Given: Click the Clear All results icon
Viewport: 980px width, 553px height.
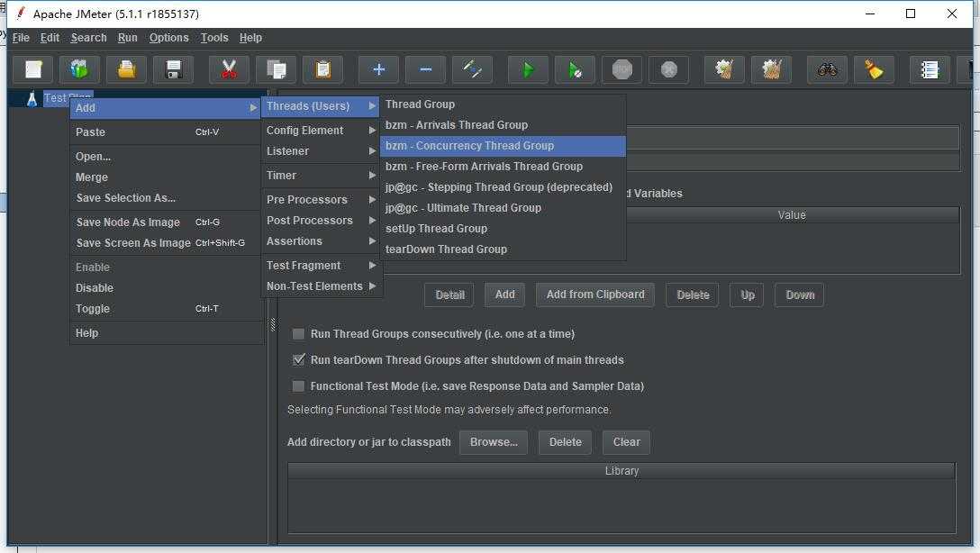Looking at the screenshot, I should (771, 69).
